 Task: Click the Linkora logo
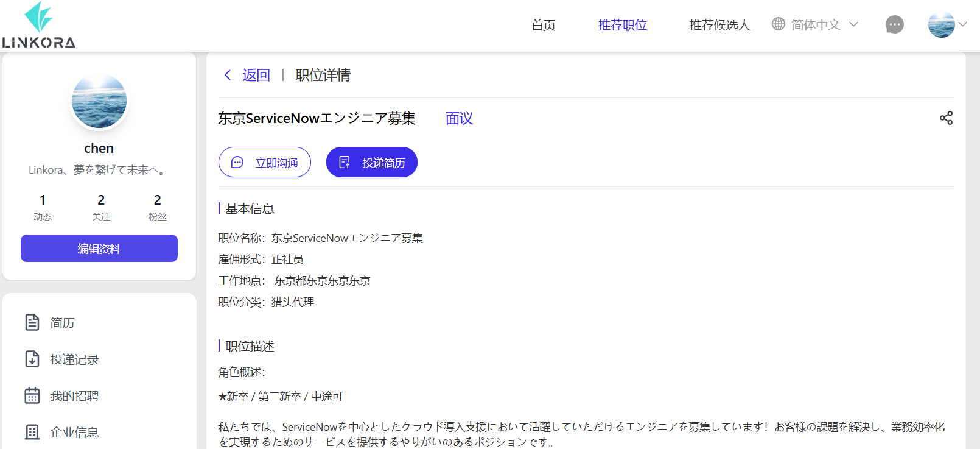click(x=38, y=25)
